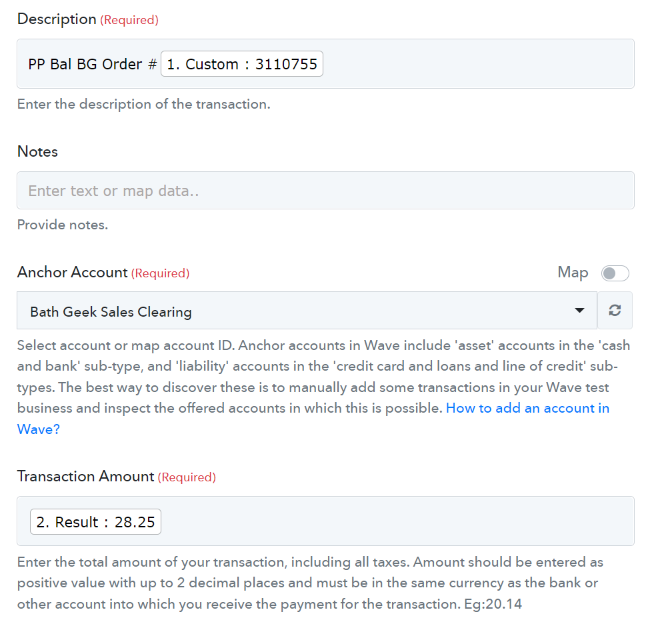Select the Result 28.25 mapped tag
Viewport: 652px width, 632px height.
(96, 521)
